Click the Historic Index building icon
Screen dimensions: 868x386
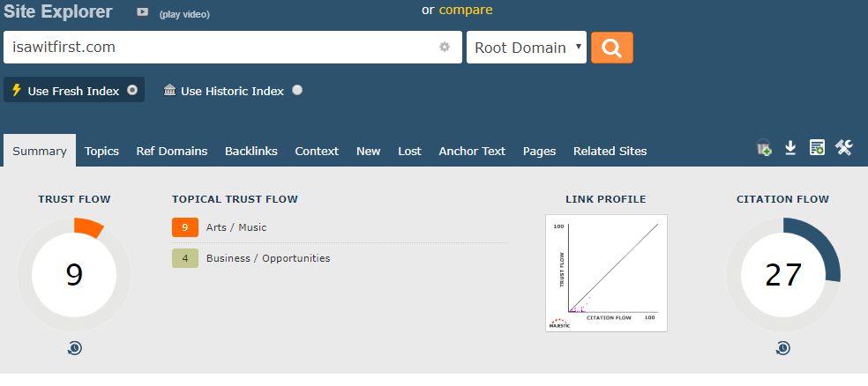(x=170, y=90)
